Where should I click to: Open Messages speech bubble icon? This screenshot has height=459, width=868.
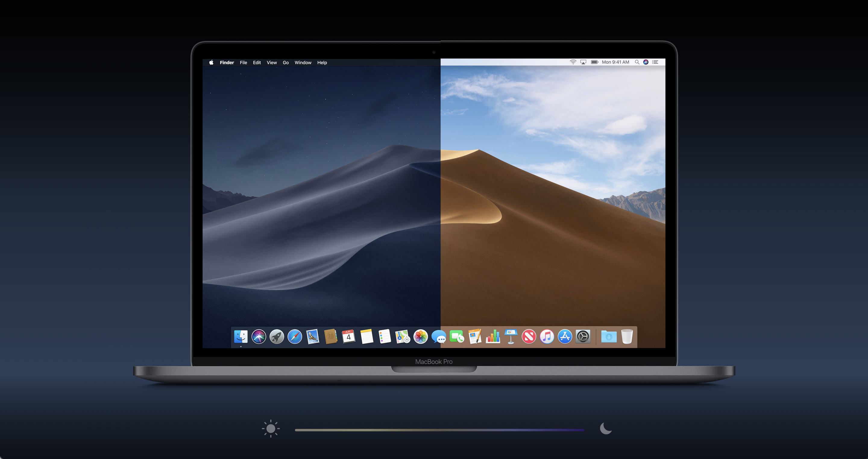point(439,337)
